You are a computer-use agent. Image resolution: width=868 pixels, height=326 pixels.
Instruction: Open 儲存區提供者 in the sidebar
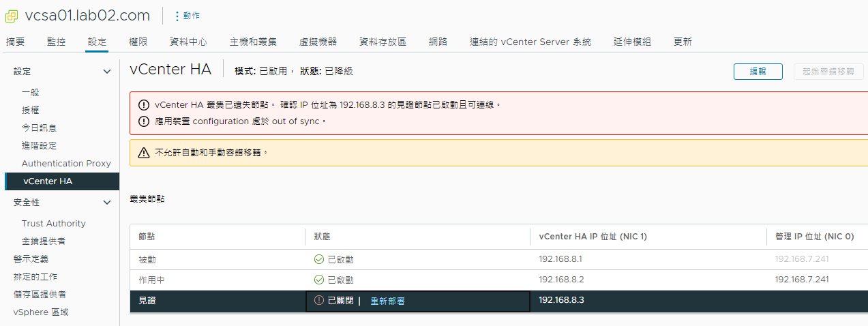pos(40,295)
